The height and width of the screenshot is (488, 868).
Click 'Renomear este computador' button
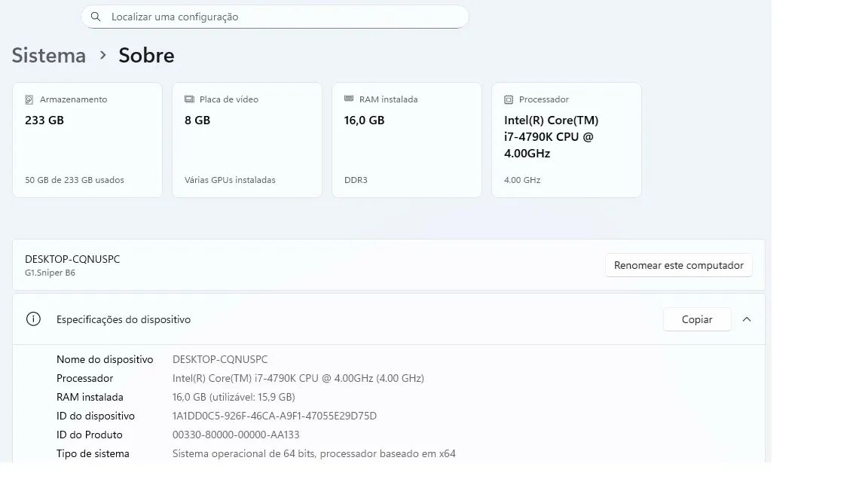679,265
